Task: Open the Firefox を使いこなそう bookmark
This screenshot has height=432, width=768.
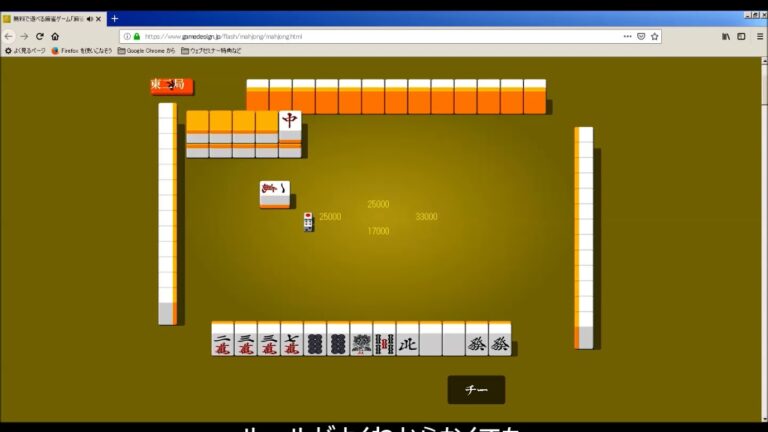Action: (x=81, y=50)
